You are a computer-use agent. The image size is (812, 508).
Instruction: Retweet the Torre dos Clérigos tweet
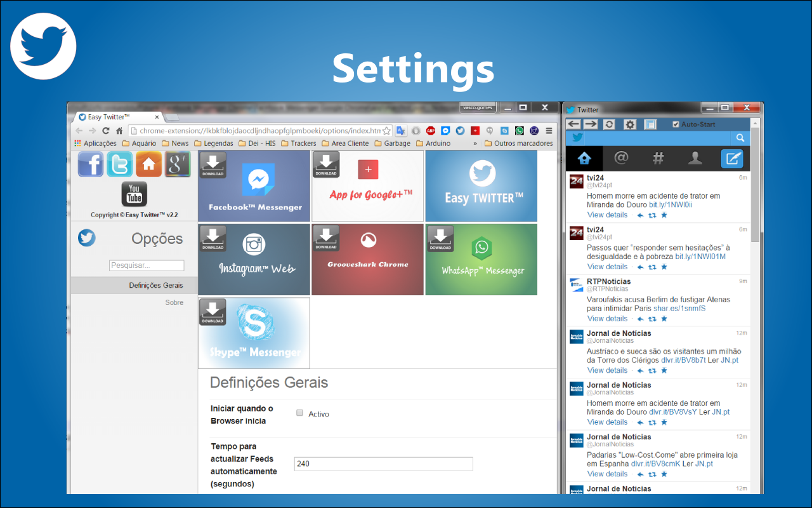(x=652, y=371)
